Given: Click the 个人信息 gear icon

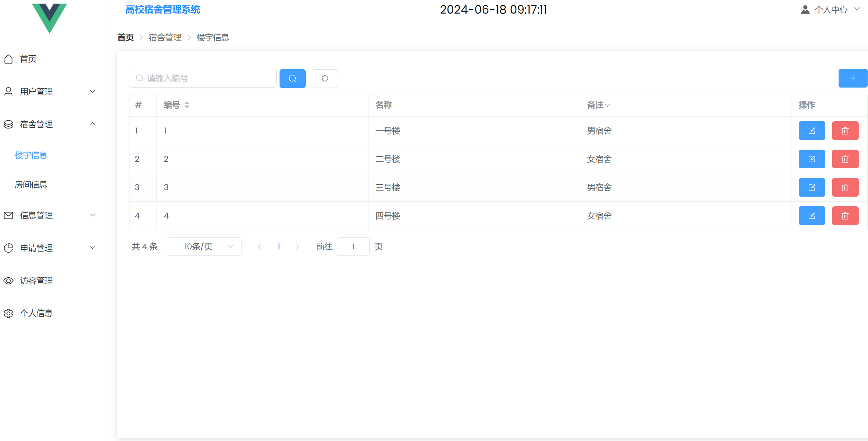Looking at the screenshot, I should click(x=9, y=313).
